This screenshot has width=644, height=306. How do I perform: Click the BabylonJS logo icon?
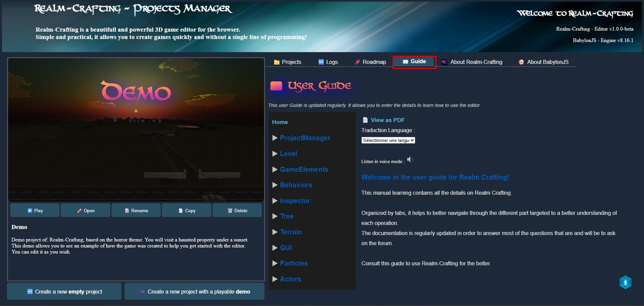[x=521, y=62]
